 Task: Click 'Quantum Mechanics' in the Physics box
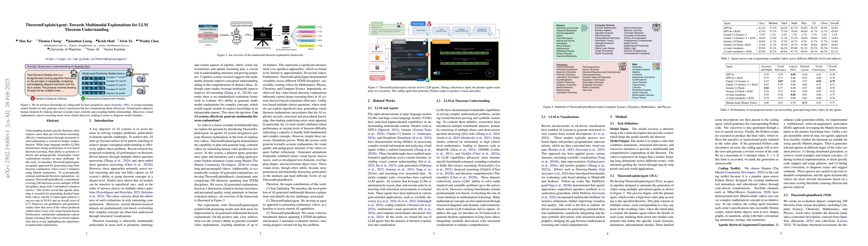click(567, 56)
